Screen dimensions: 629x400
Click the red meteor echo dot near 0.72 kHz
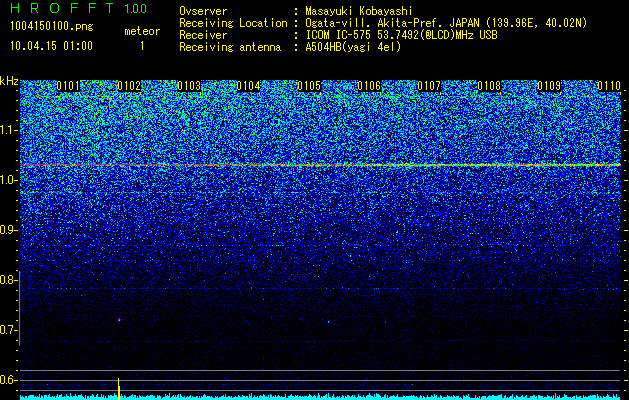pyautogui.click(x=119, y=320)
